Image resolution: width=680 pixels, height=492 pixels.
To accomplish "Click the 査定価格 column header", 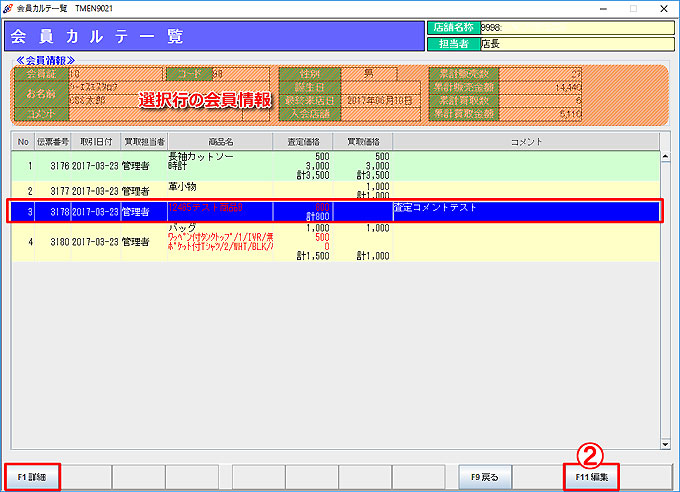I will (301, 142).
